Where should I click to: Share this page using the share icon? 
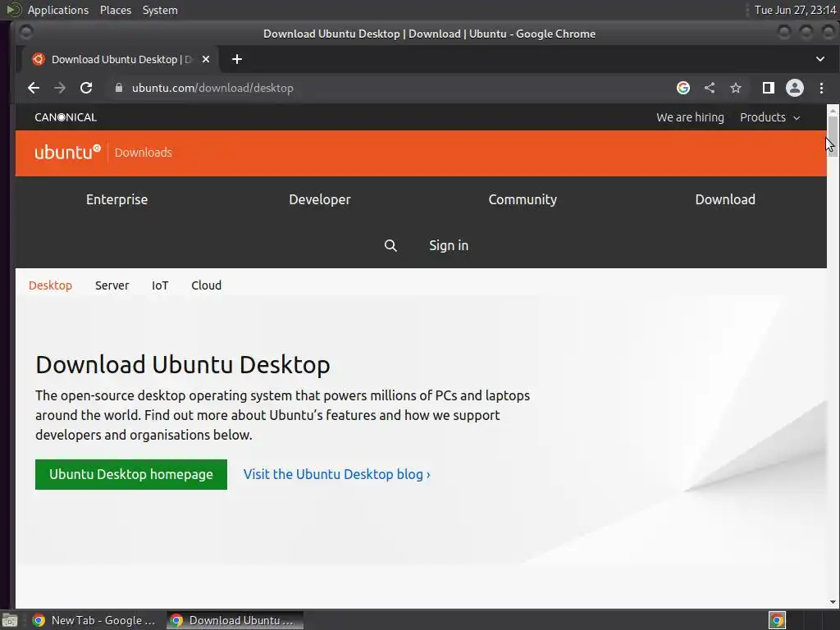[710, 88]
